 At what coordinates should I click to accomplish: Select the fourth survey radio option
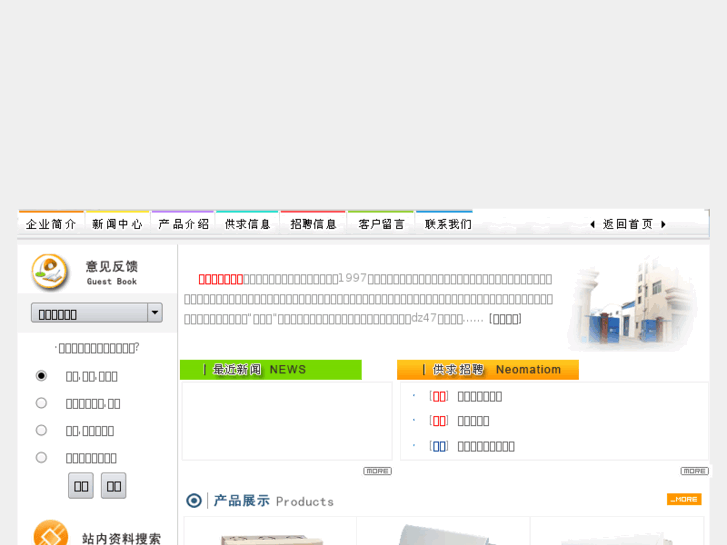coord(41,458)
